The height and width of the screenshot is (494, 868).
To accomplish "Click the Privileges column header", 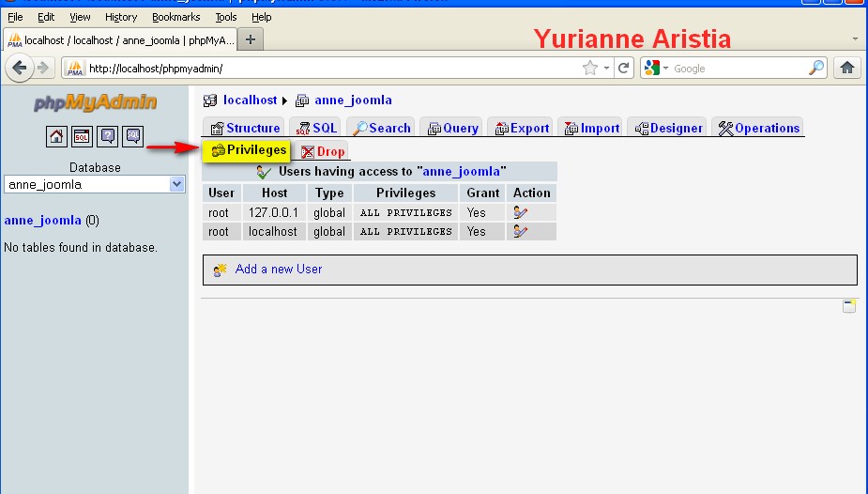I will pos(405,193).
